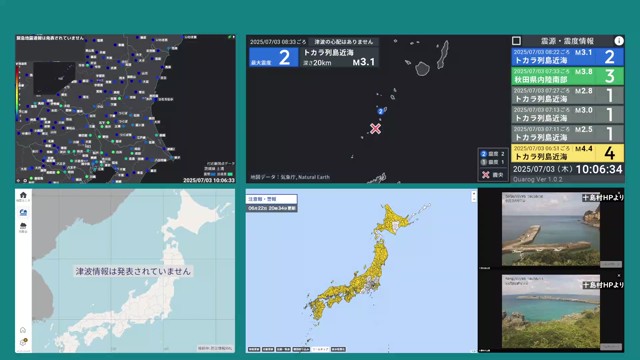Image resolution: width=640 pixels, height=360 pixels.
Task: Click the red X epicenter marker on map
Action: tap(375, 129)
